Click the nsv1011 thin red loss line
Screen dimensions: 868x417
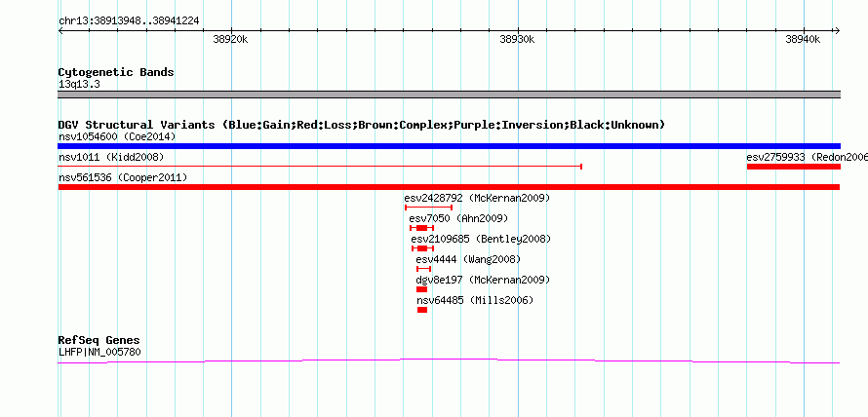(320, 166)
